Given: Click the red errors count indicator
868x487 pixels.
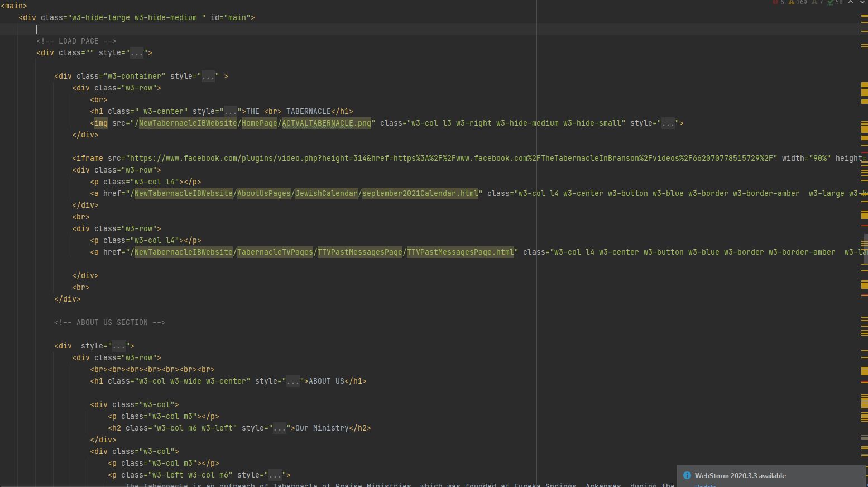Looking at the screenshot, I should pos(778,3).
